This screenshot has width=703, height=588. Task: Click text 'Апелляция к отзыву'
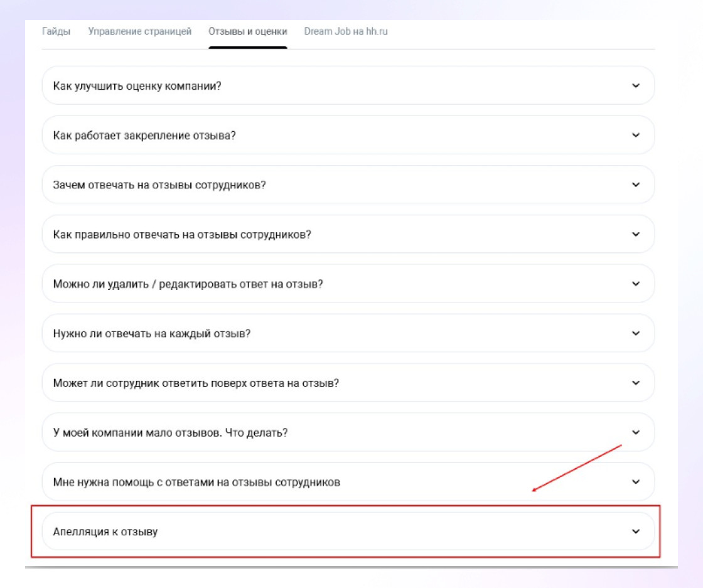click(x=105, y=532)
